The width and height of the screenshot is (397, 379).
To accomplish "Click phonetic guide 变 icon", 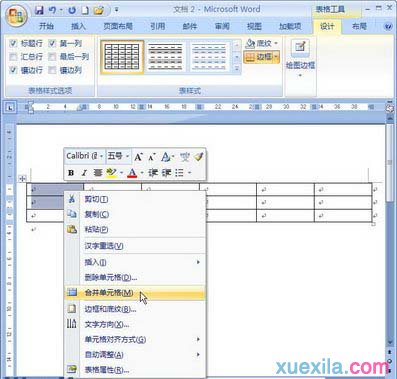I will tap(185, 156).
